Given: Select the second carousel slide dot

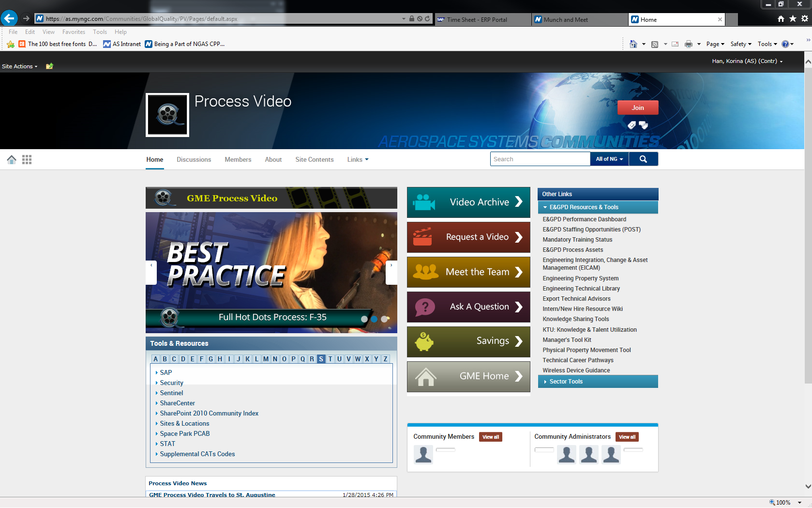Looking at the screenshot, I should pos(374,319).
